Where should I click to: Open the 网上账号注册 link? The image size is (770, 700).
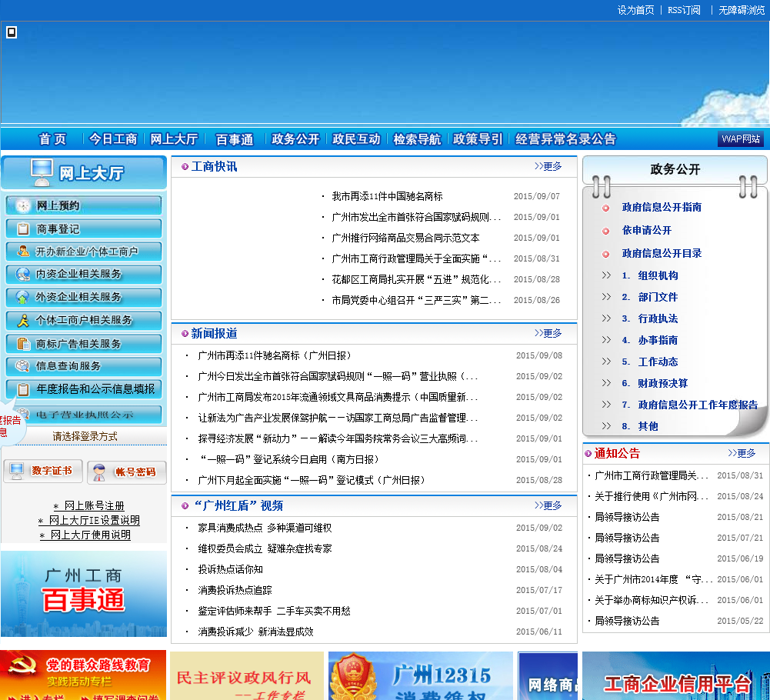click(94, 506)
